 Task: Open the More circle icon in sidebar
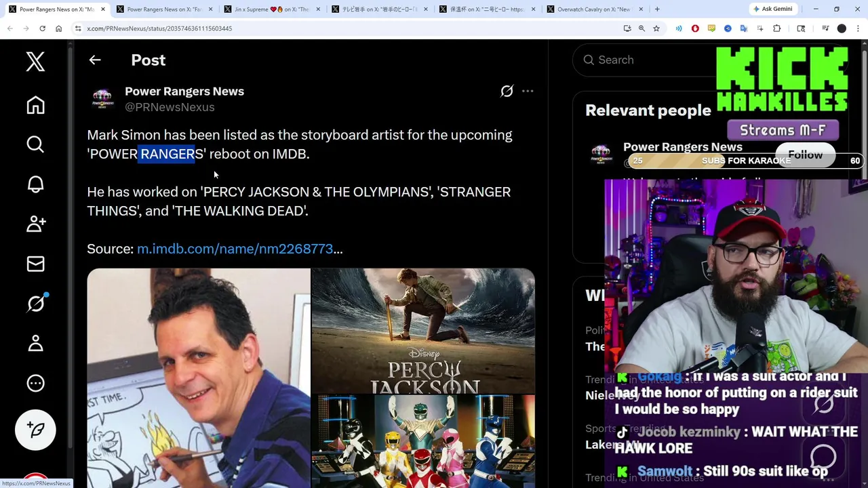click(35, 384)
